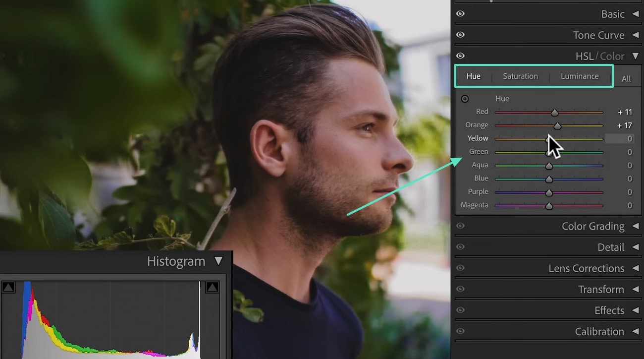
Task: Select the targeted adjustment tool in HSL panel
Action: (x=465, y=99)
